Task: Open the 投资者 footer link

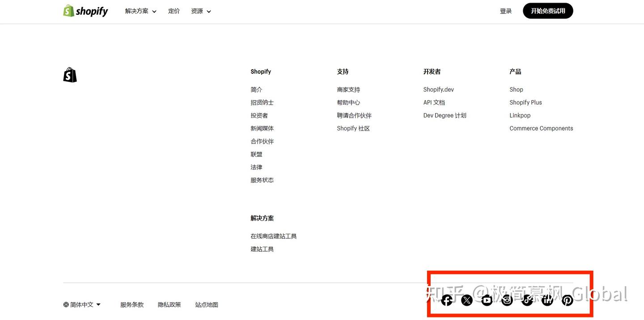Action: pos(259,116)
